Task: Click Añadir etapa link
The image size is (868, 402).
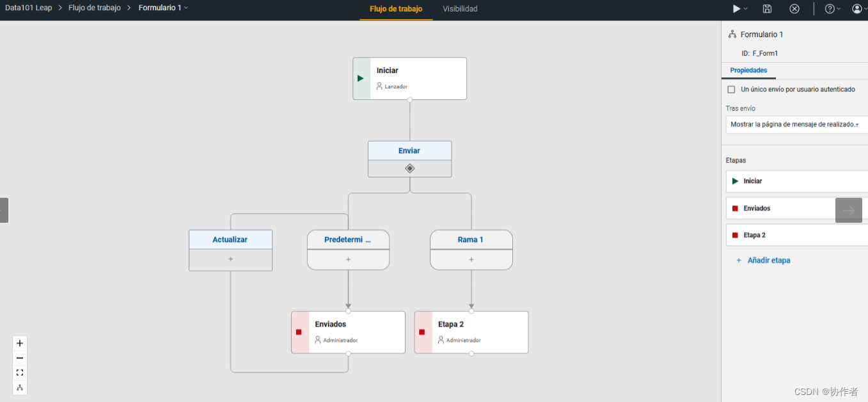Action: tap(768, 261)
